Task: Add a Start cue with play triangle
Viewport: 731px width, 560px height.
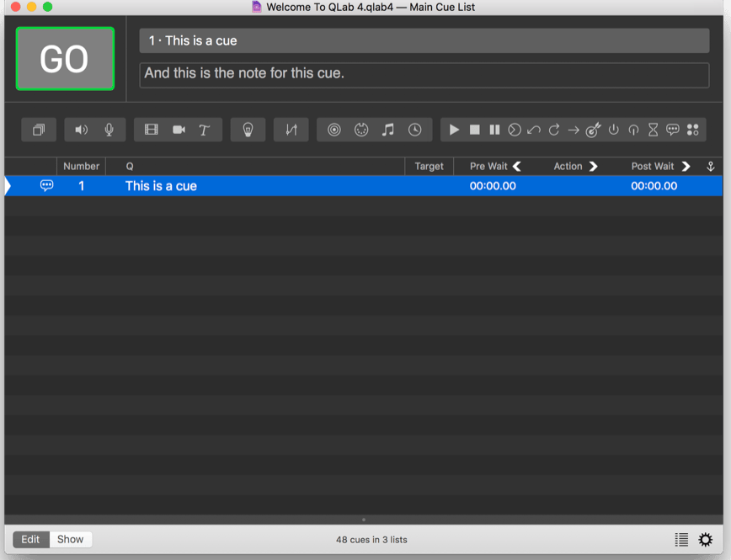Action: point(454,130)
